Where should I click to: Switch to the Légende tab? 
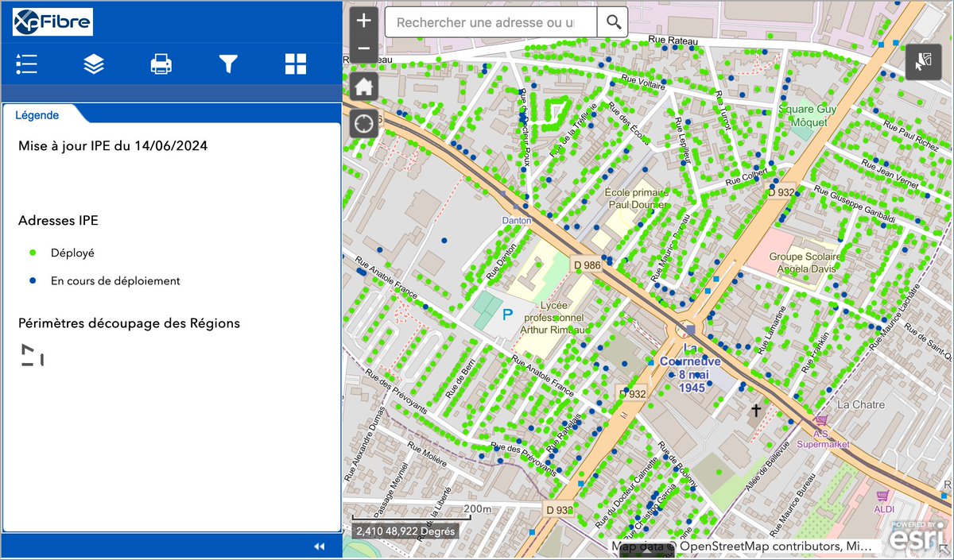(x=37, y=114)
